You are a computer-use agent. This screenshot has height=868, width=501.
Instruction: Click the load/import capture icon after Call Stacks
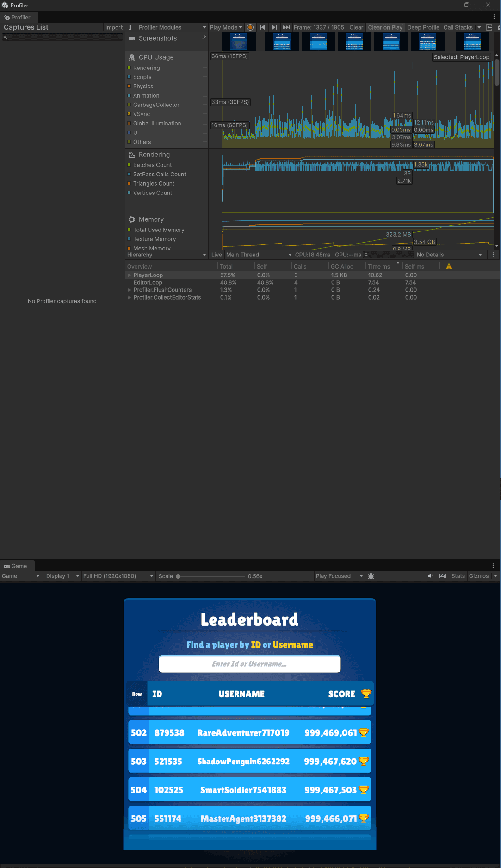(x=489, y=27)
